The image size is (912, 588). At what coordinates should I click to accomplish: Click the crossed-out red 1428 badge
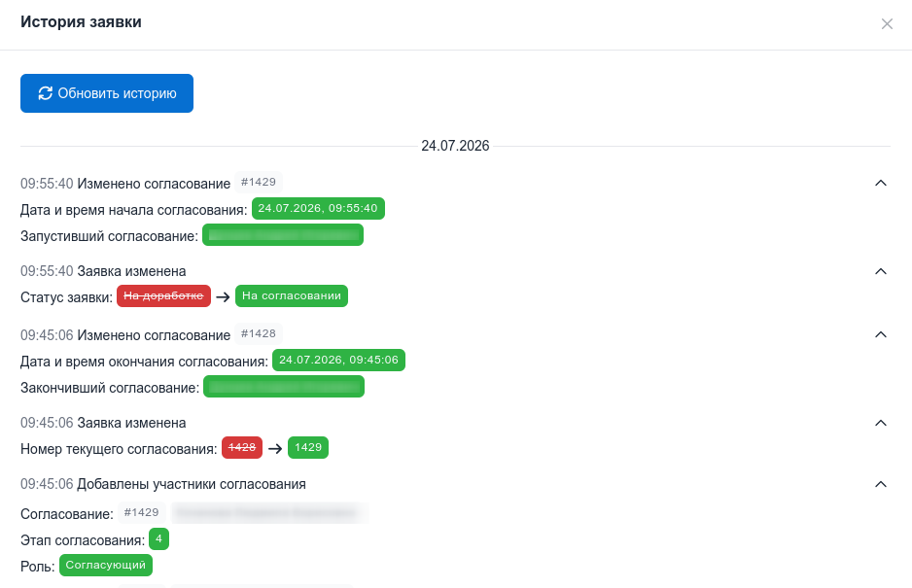pos(242,448)
